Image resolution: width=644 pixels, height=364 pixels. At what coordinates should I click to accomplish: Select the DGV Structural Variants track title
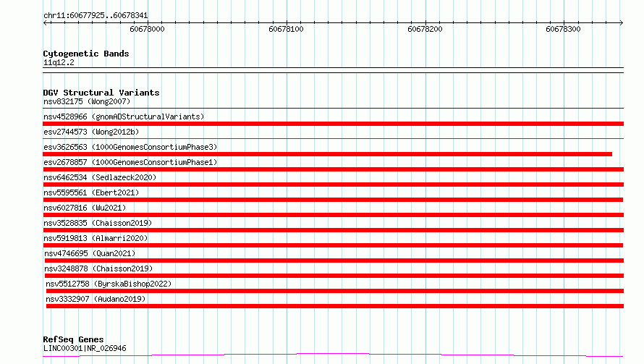click(x=101, y=93)
